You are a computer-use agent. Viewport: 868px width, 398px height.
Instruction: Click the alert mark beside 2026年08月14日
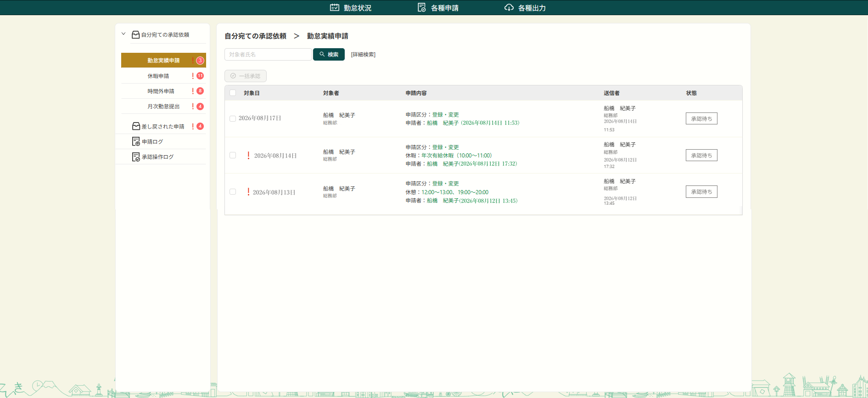pyautogui.click(x=248, y=155)
